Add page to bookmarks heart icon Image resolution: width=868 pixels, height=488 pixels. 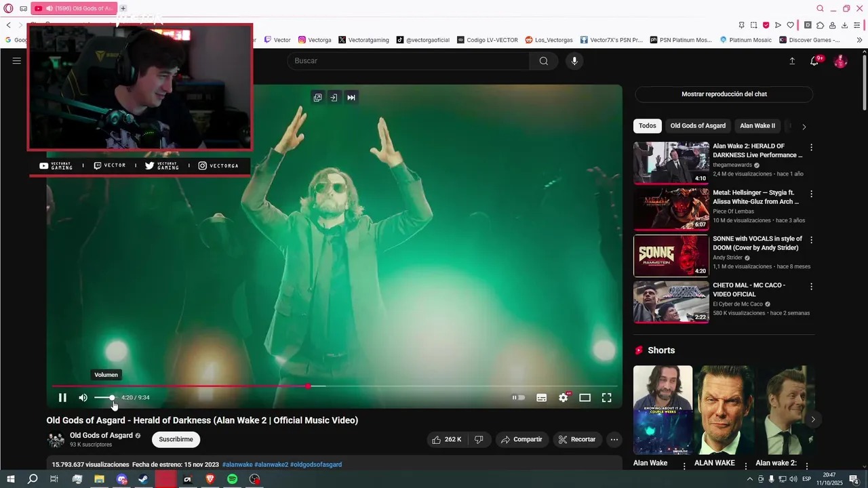pyautogui.click(x=791, y=25)
